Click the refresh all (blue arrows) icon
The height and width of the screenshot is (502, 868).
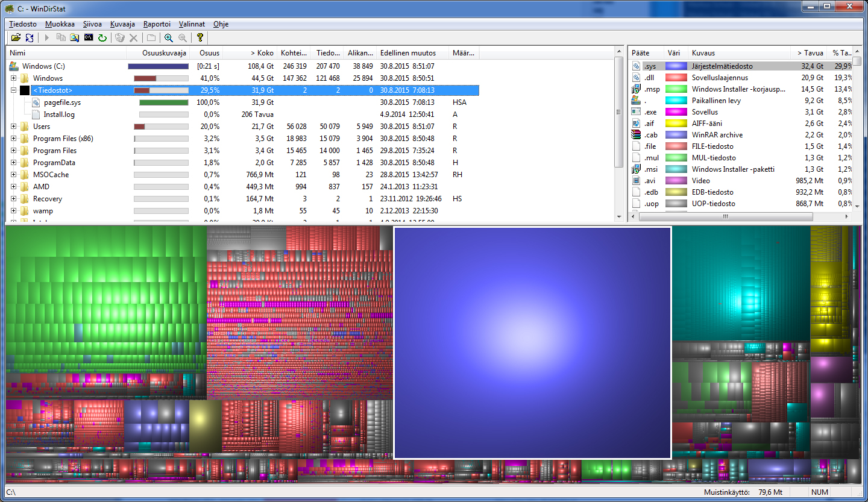click(30, 38)
